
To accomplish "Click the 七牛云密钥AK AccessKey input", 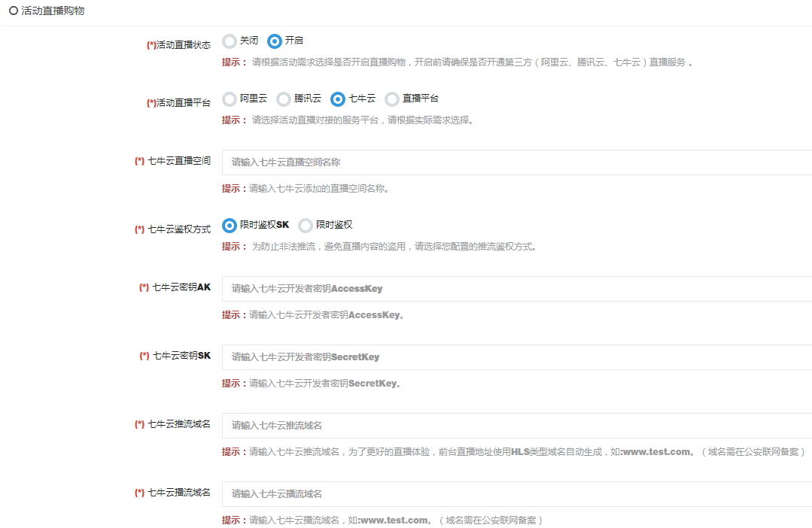I will point(517,289).
